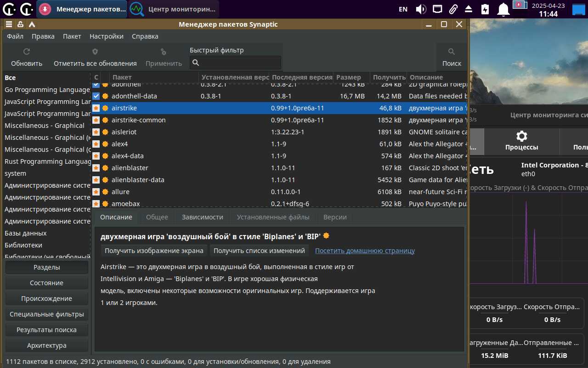The height and width of the screenshot is (368, 588).
Task: Sort by the Пакет column header
Action: [x=122, y=77]
